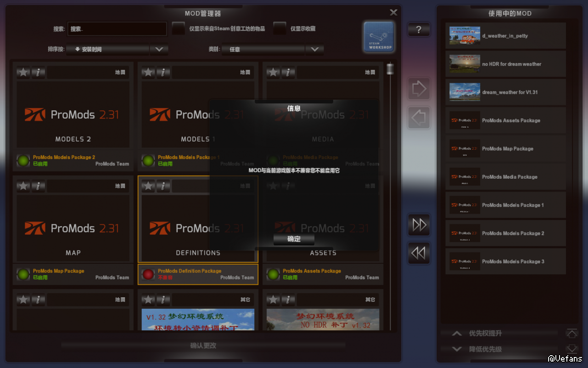Screen dimensions: 588x368
Task: Star the ProMods Models Package 1 mod
Action: click(148, 72)
